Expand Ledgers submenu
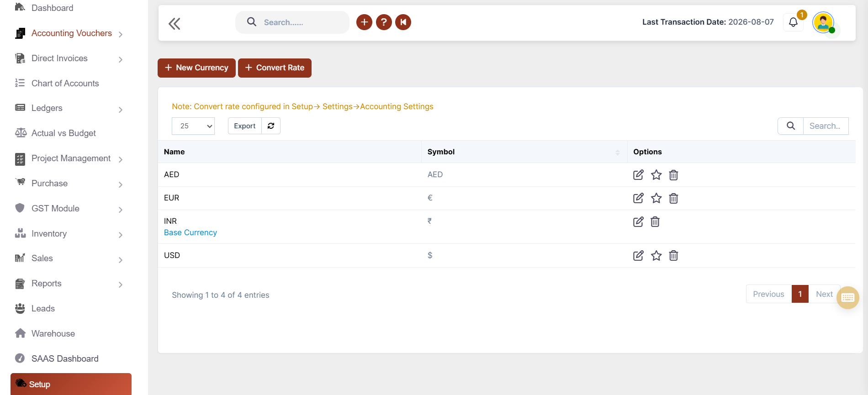The width and height of the screenshot is (868, 395). (x=69, y=108)
